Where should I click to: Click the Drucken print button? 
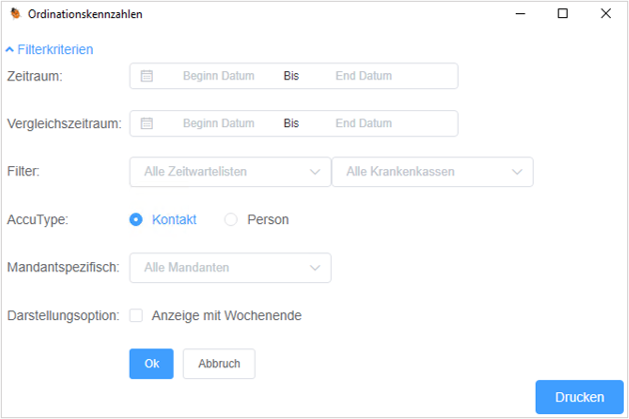579,397
